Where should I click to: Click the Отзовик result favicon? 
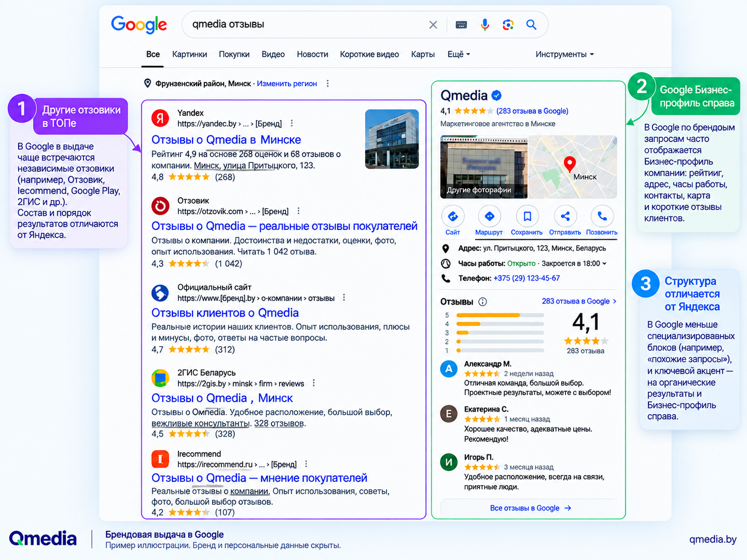tap(160, 206)
